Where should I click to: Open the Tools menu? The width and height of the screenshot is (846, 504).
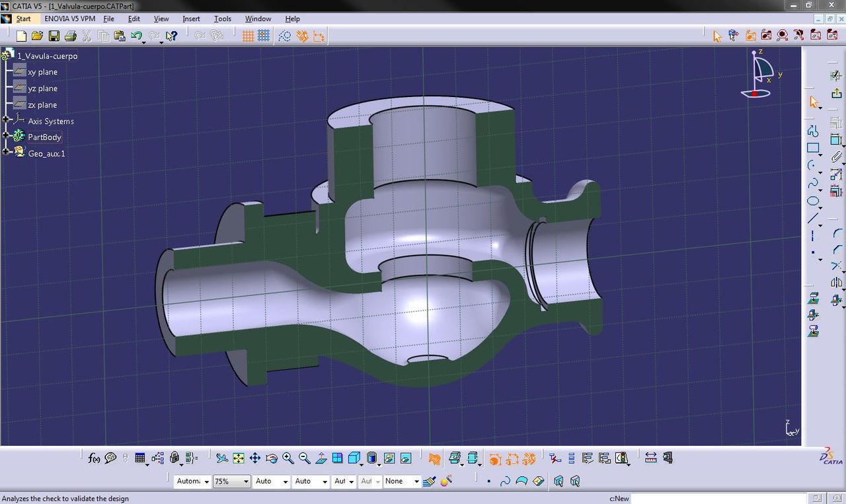(x=223, y=18)
